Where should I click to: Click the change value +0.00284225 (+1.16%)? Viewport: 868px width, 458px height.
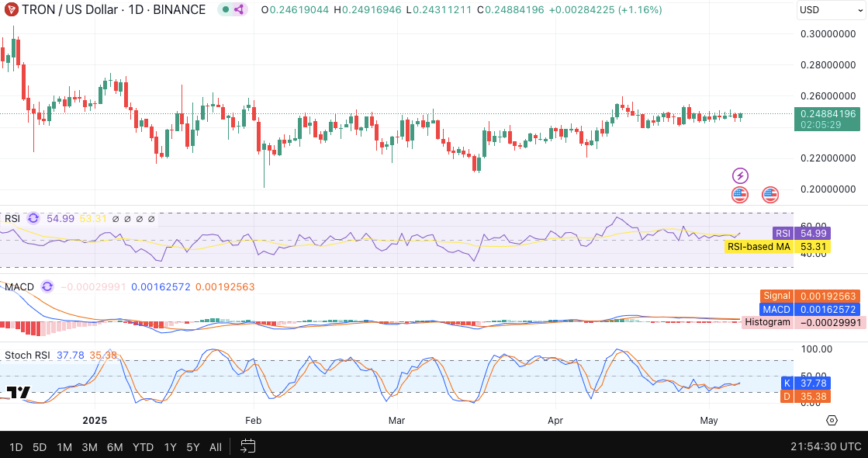[x=606, y=9]
